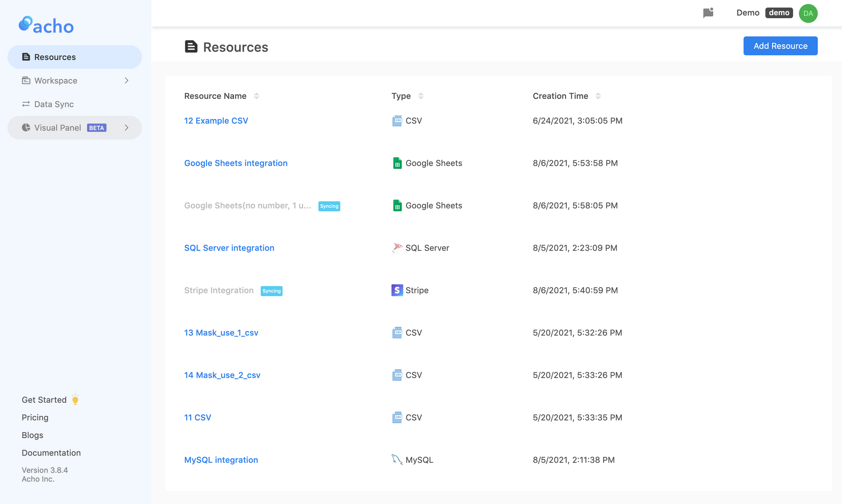Screen dimensions: 842x504
Task: Click the demo account badge
Action: 779,13
